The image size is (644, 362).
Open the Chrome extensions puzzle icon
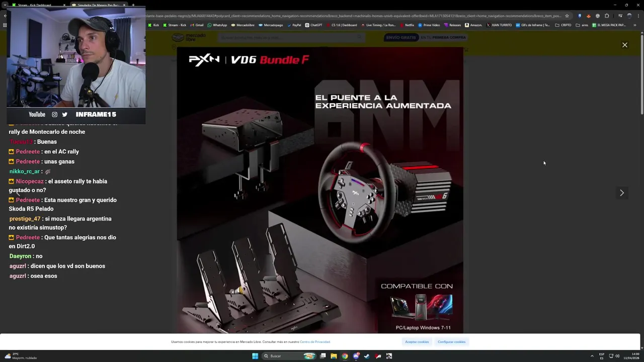[607, 16]
